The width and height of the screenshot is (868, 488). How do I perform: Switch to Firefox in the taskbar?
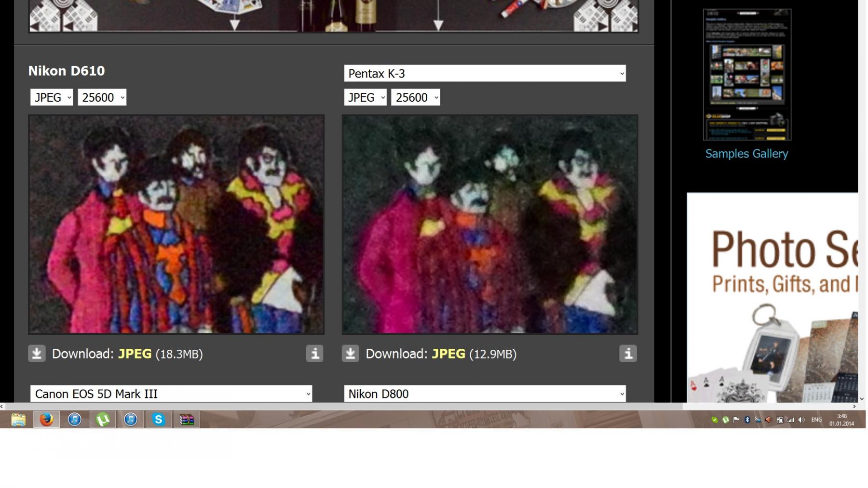pos(46,420)
